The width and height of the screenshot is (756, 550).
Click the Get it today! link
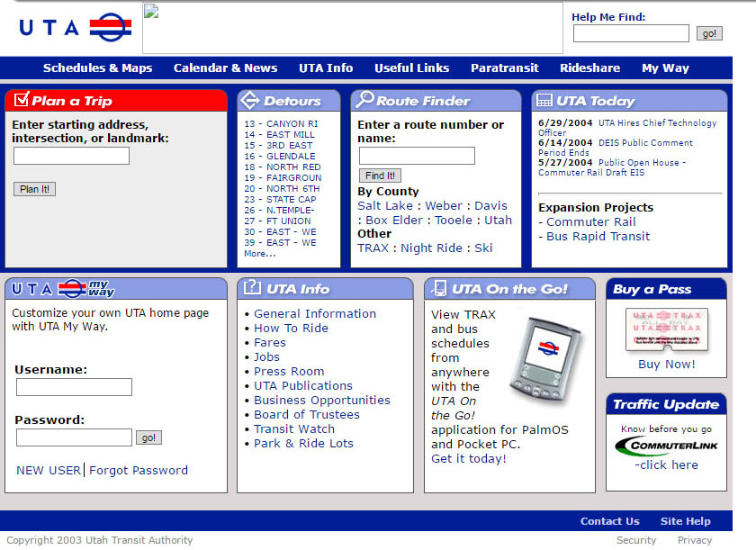coord(469,459)
